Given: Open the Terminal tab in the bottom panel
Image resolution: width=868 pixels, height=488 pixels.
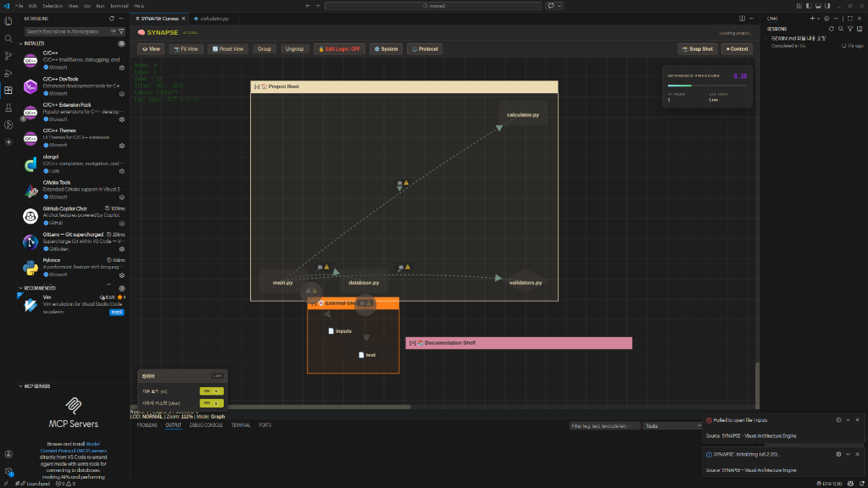Looking at the screenshot, I should (x=241, y=425).
